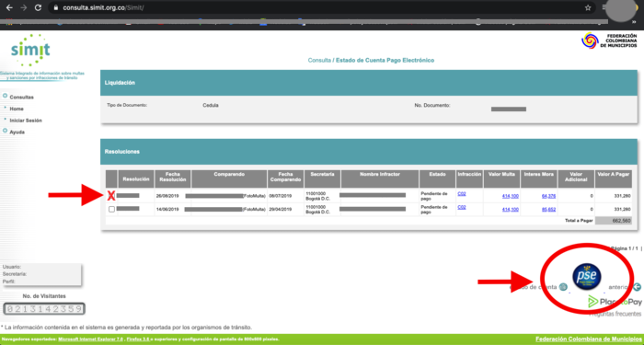Reload the page with the refresh icon
Image resolution: width=644 pixels, height=345 pixels.
coord(38,7)
